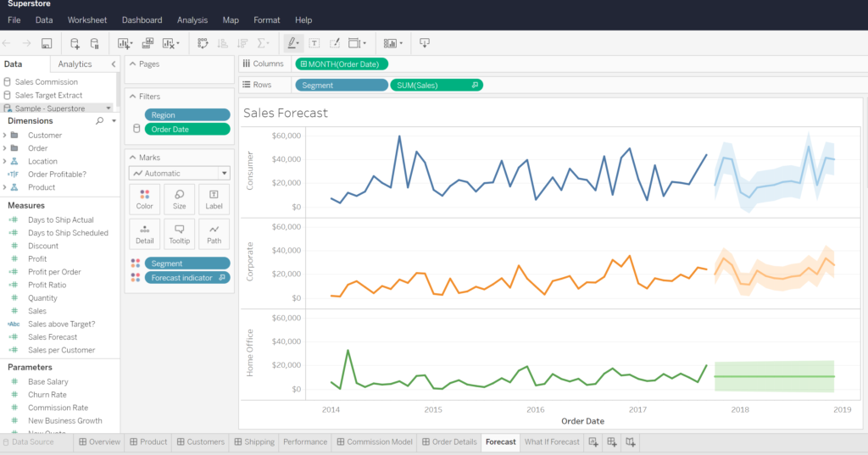This screenshot has height=455, width=868.
Task: Click the New Dashboard icon in tab bar
Action: (x=611, y=441)
